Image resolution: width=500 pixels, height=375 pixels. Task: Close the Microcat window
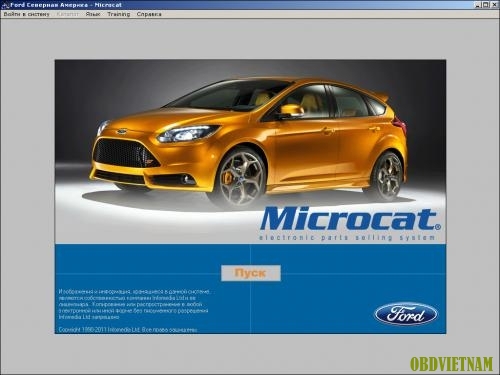(494, 5)
